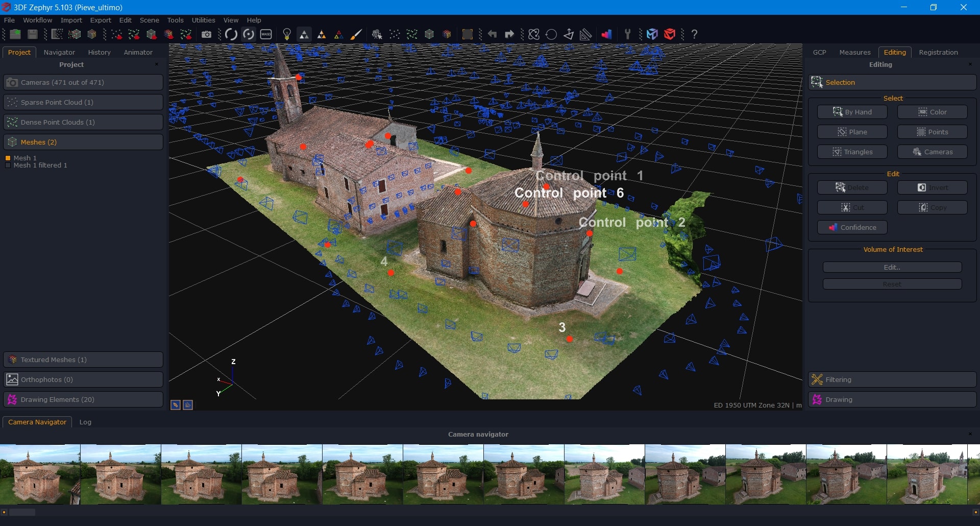
Task: Expand the Cameras (471 out of 471) section
Action: point(83,82)
